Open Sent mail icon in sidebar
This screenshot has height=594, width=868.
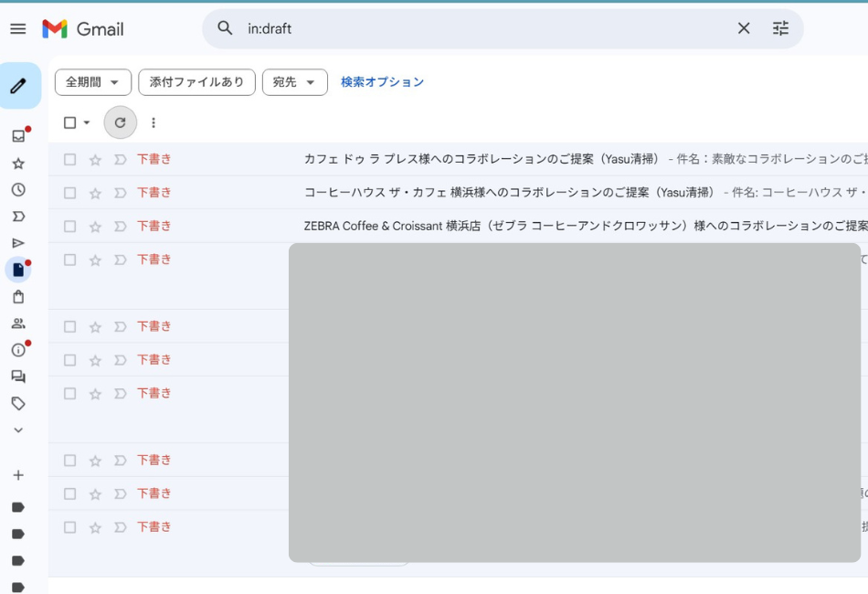pyautogui.click(x=18, y=243)
